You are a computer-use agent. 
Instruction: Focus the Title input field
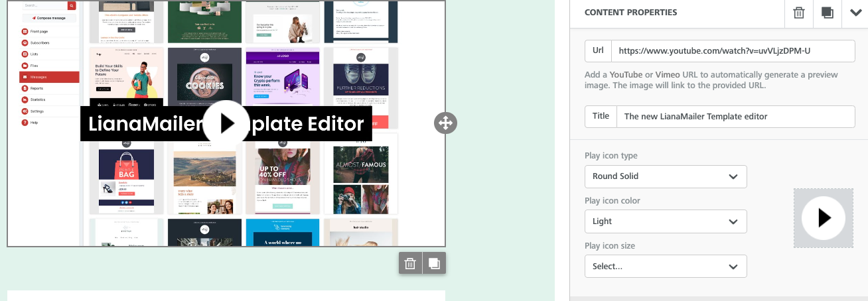(x=736, y=116)
